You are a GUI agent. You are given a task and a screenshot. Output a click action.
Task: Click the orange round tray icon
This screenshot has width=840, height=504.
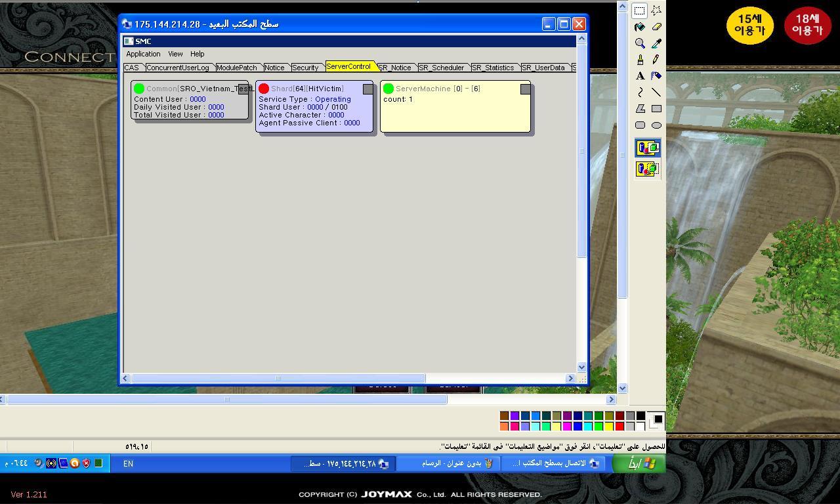[75, 463]
